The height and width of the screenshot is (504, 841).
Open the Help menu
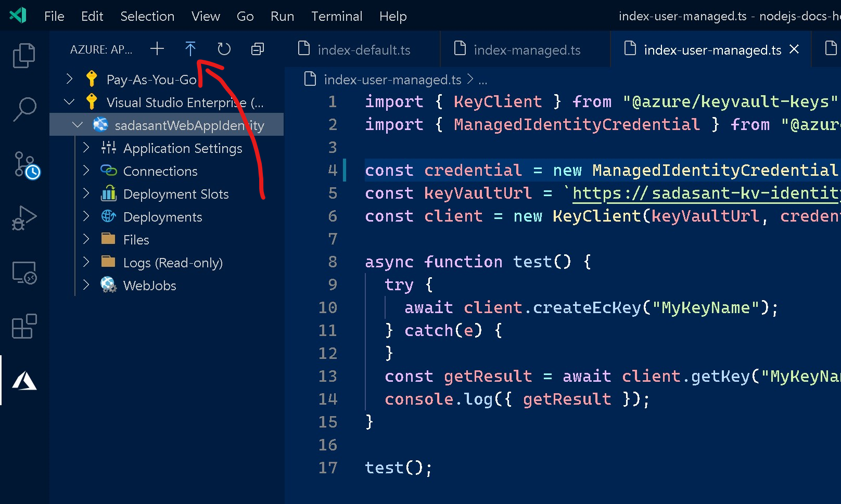(x=393, y=16)
